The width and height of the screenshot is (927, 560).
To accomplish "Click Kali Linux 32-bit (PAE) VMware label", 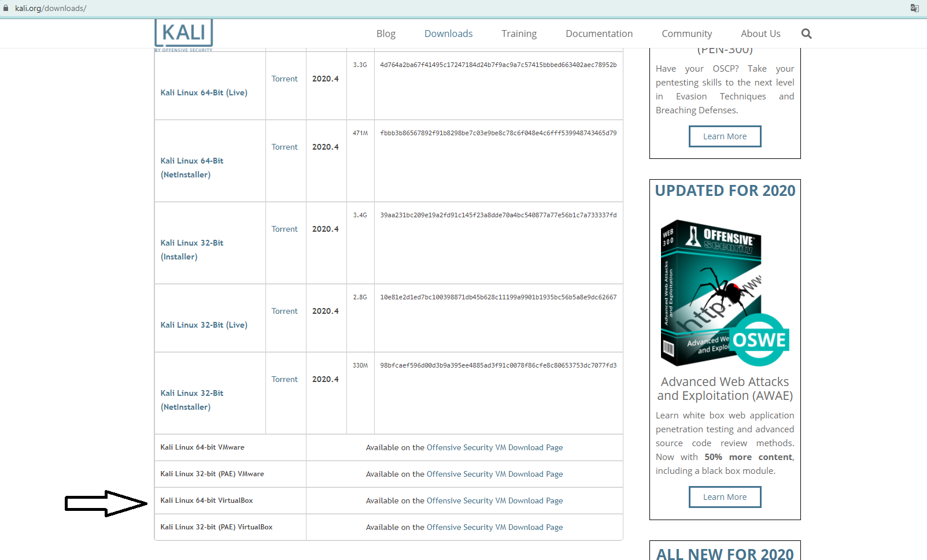I will [212, 474].
